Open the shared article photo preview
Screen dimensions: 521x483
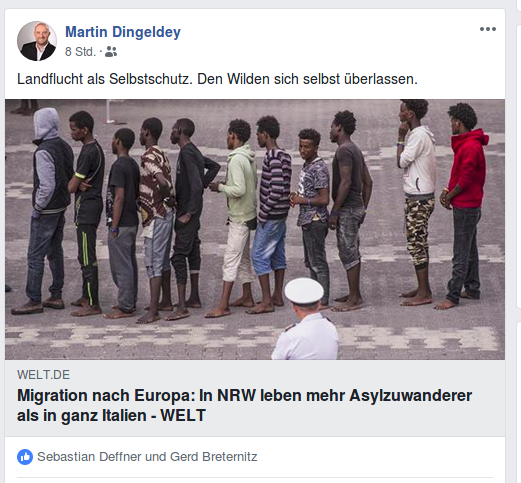[255, 229]
